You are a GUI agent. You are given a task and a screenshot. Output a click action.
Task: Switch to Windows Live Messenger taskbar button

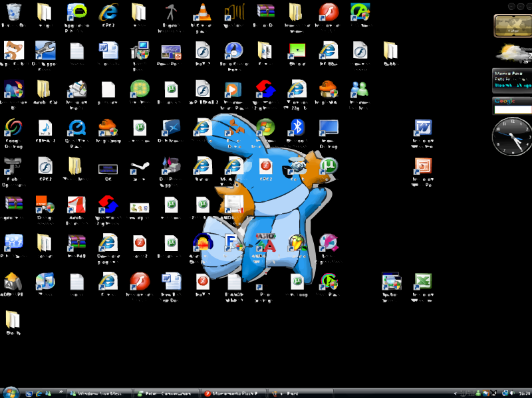click(x=99, y=393)
